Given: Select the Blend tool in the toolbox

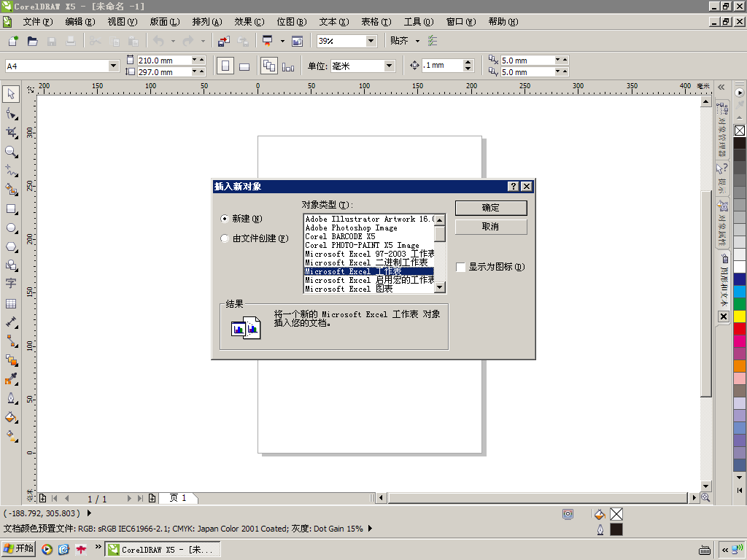Looking at the screenshot, I should click(x=11, y=360).
